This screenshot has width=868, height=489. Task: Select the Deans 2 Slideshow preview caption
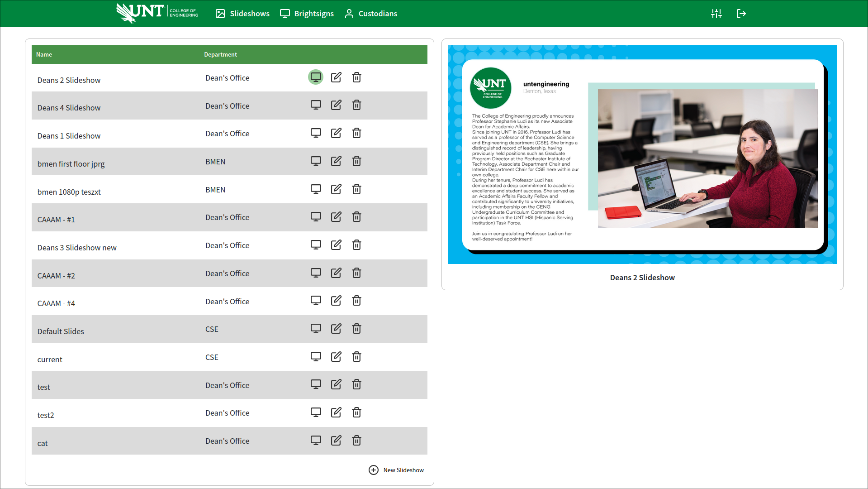click(642, 278)
